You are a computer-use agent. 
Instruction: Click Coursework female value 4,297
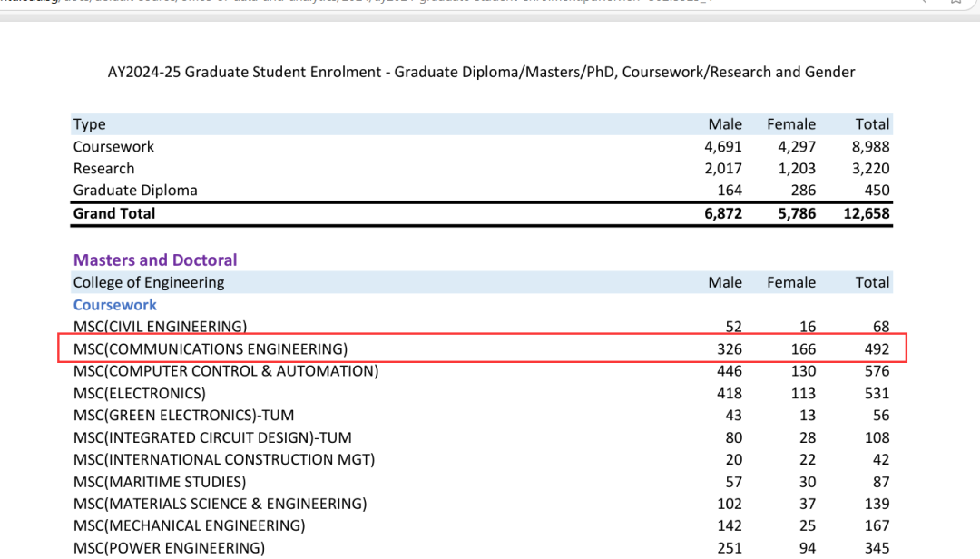[x=797, y=147]
